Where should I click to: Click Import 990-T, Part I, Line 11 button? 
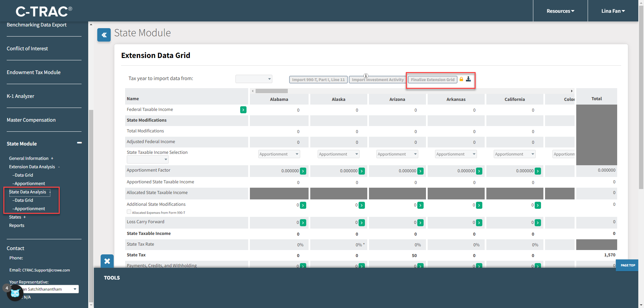click(318, 80)
